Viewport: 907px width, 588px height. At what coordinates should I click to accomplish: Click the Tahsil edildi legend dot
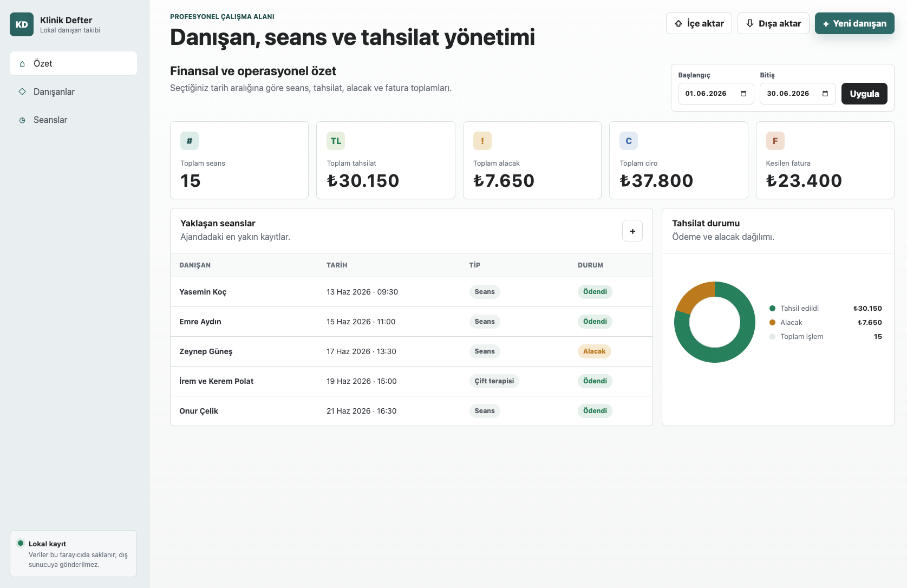(772, 309)
